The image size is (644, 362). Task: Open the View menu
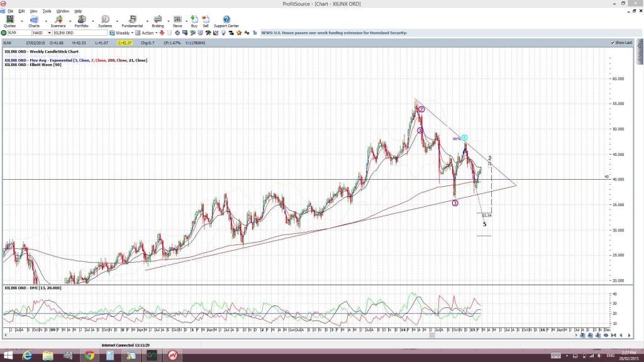click(33, 11)
